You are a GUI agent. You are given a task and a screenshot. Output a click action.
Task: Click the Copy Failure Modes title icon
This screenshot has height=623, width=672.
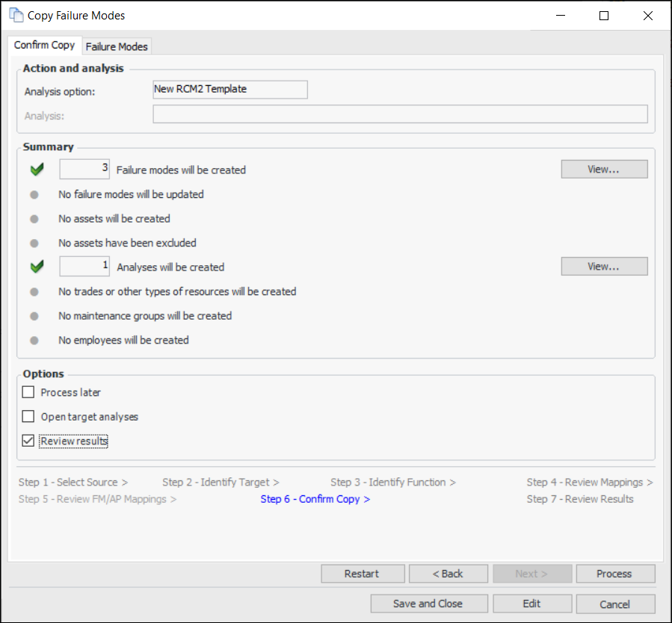click(16, 15)
